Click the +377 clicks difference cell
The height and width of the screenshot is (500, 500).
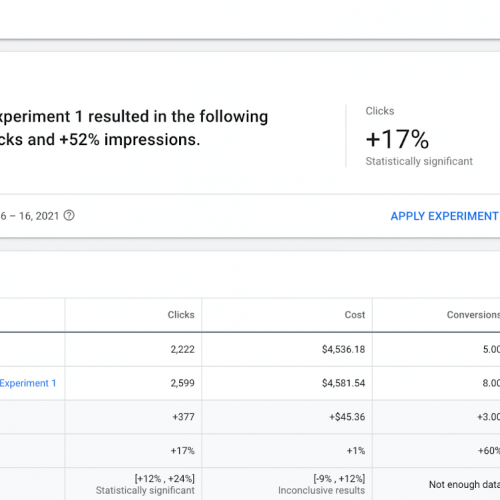click(x=183, y=417)
